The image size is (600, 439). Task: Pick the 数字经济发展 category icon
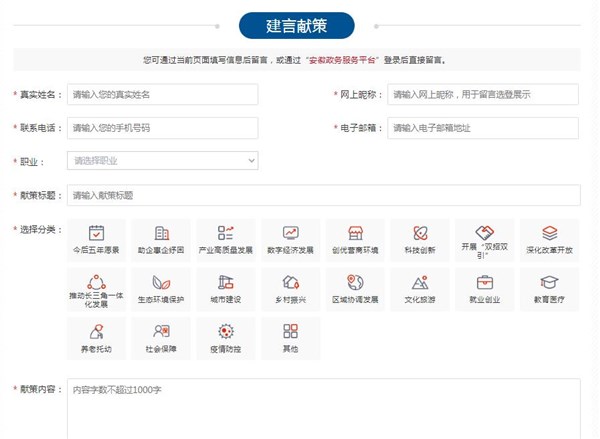coord(291,233)
